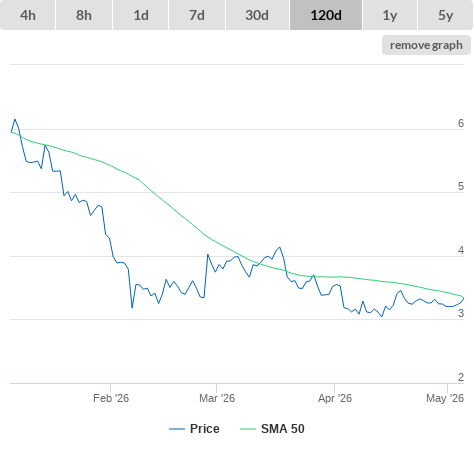Click the green SMA 50 legend marker

tap(248, 429)
